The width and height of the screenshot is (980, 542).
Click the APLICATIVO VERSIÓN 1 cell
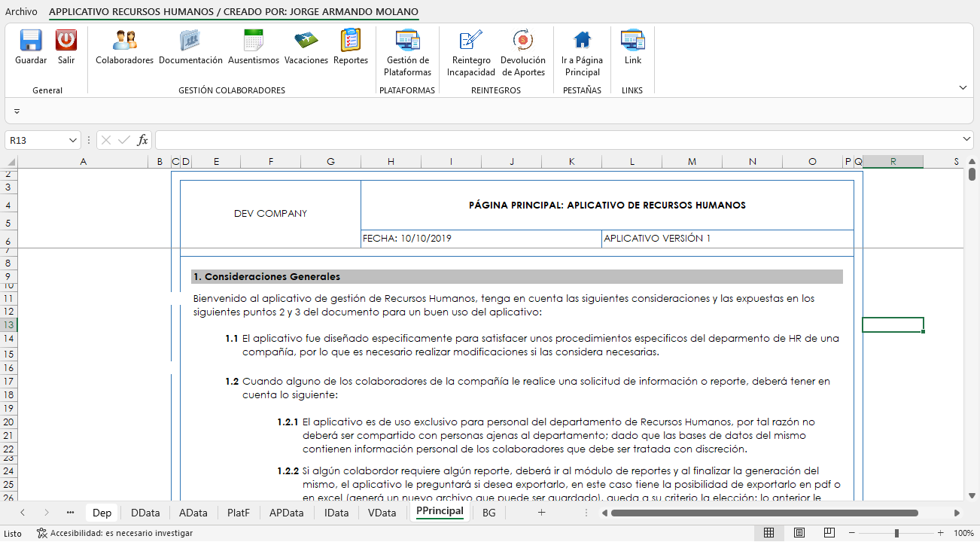click(727, 238)
